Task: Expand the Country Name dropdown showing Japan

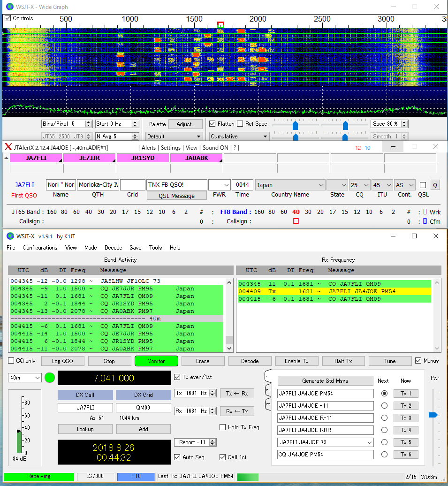Action: tap(290, 185)
